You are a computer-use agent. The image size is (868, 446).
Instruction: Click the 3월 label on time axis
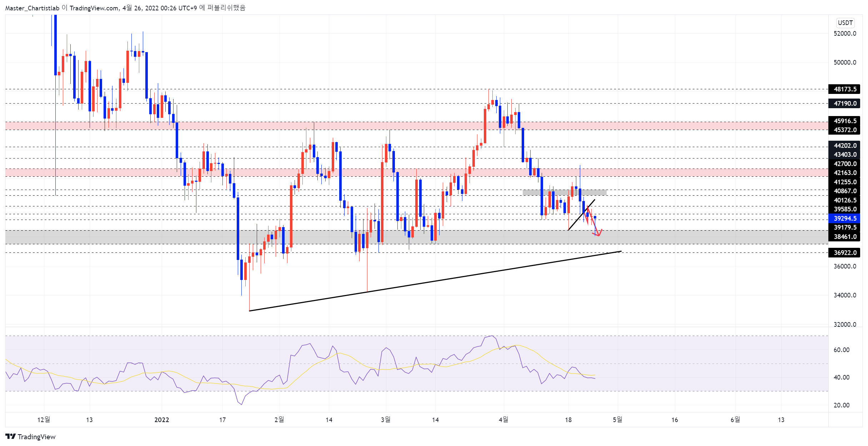tap(386, 420)
